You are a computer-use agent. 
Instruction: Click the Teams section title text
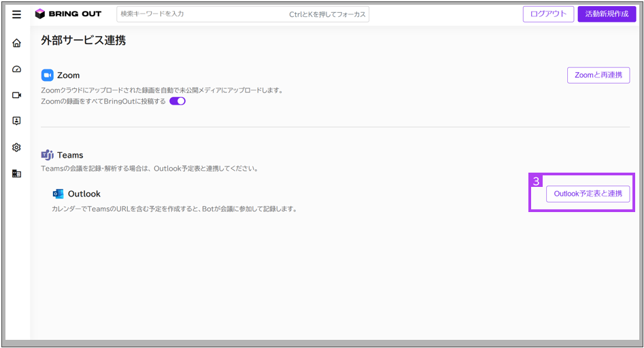[x=70, y=155]
